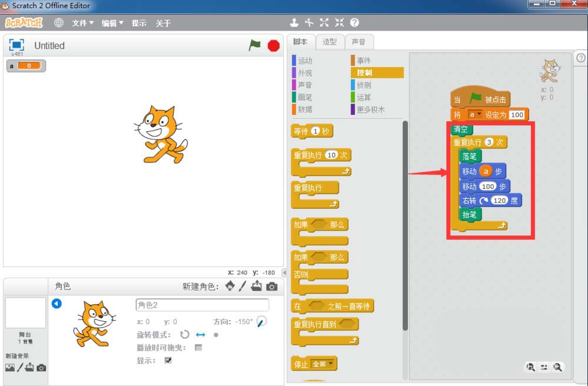The width and height of the screenshot is (588, 386).
Task: Click the green flag to start the project
Action: tap(255, 45)
